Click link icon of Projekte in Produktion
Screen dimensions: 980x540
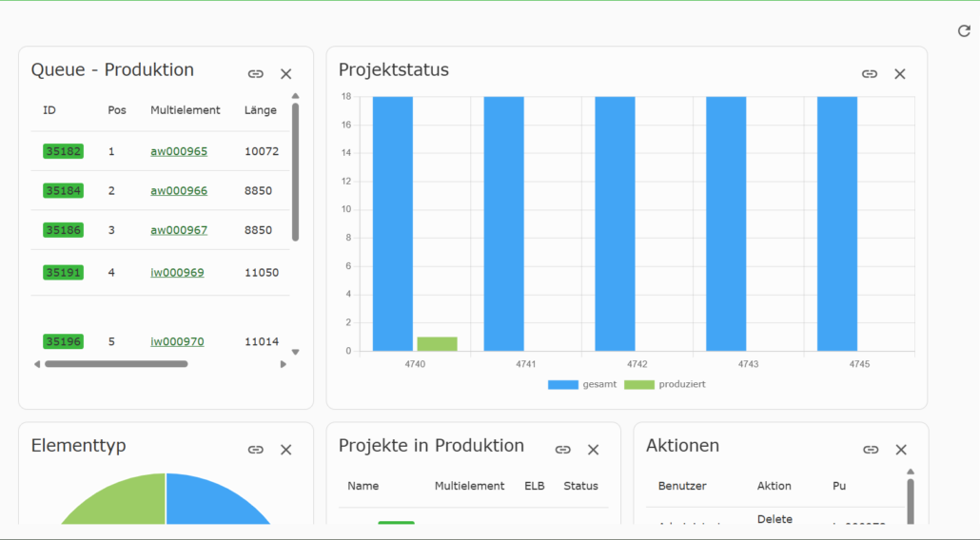pos(563,450)
